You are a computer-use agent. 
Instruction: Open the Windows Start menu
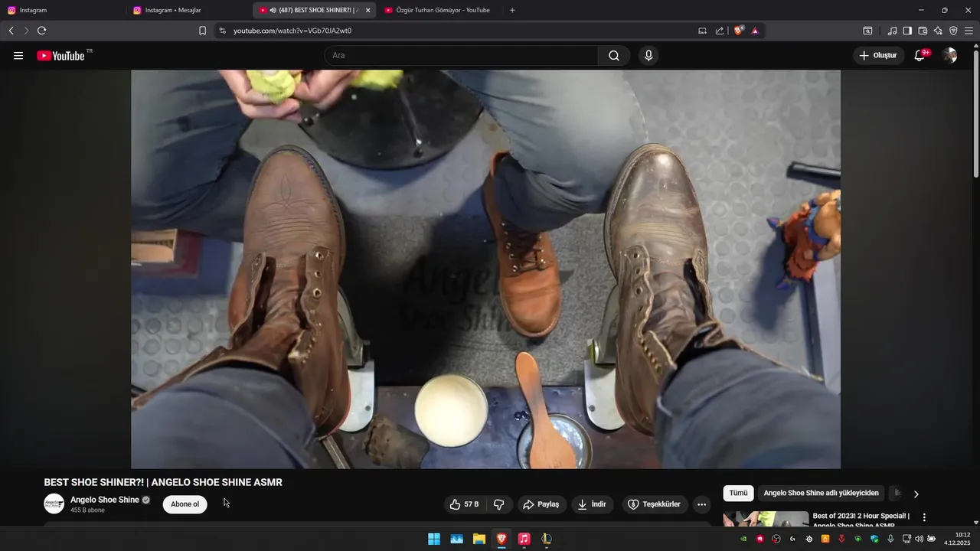coord(434,539)
